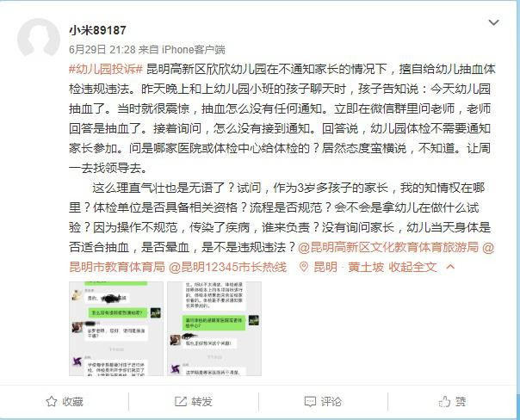The width and height of the screenshot is (520, 420).
Task: Click the collapse up-arrow after 收起全文
Action: pyautogui.click(x=450, y=267)
